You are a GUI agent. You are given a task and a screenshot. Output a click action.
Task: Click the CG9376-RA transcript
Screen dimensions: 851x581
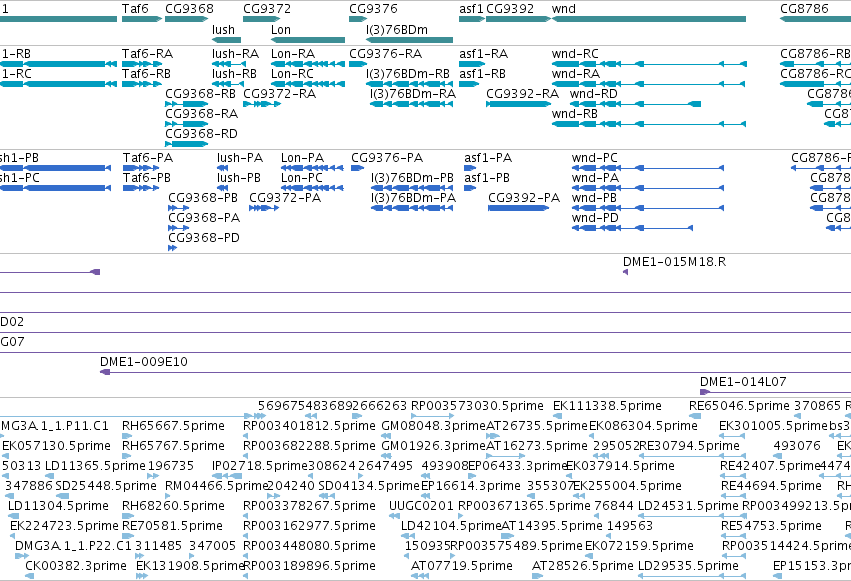click(358, 64)
